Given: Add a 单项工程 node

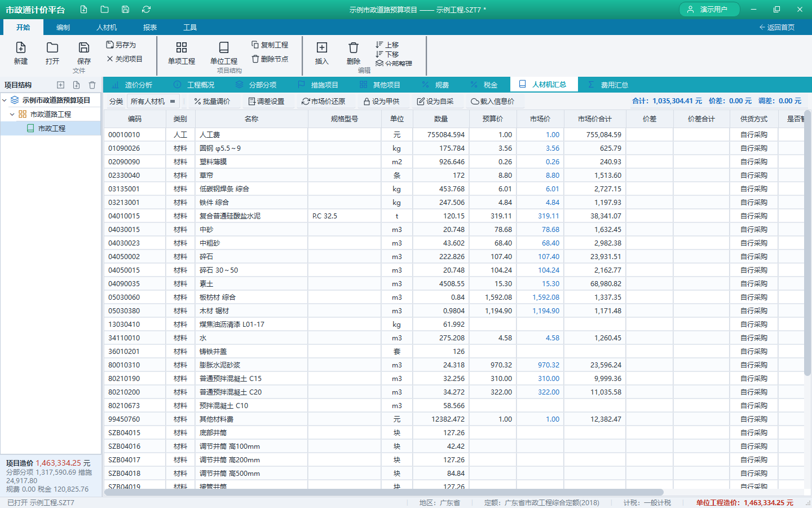Looking at the screenshot, I should (182, 53).
